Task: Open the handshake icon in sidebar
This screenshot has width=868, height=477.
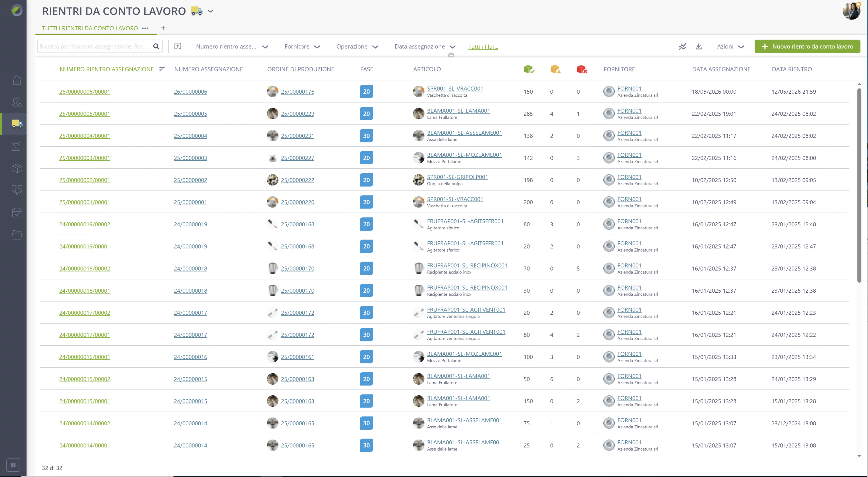Action: [17, 190]
